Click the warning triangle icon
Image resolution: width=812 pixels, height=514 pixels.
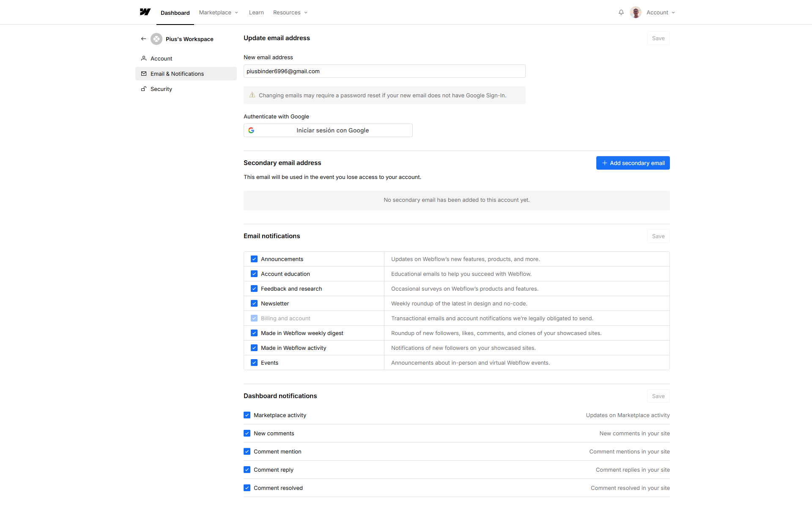tap(252, 95)
